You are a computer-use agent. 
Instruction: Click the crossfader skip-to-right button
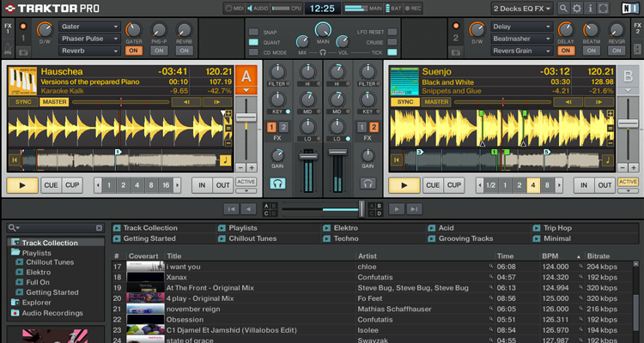pos(414,209)
